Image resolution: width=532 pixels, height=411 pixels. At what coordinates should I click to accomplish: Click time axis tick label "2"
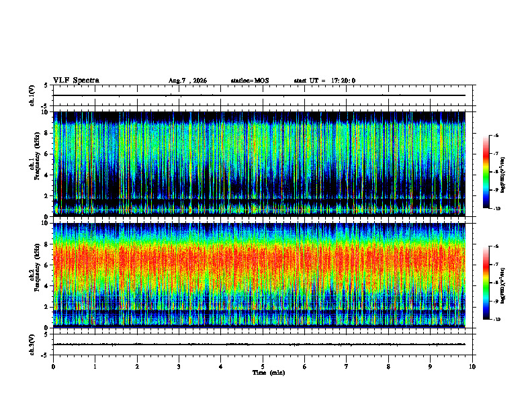point(137,367)
